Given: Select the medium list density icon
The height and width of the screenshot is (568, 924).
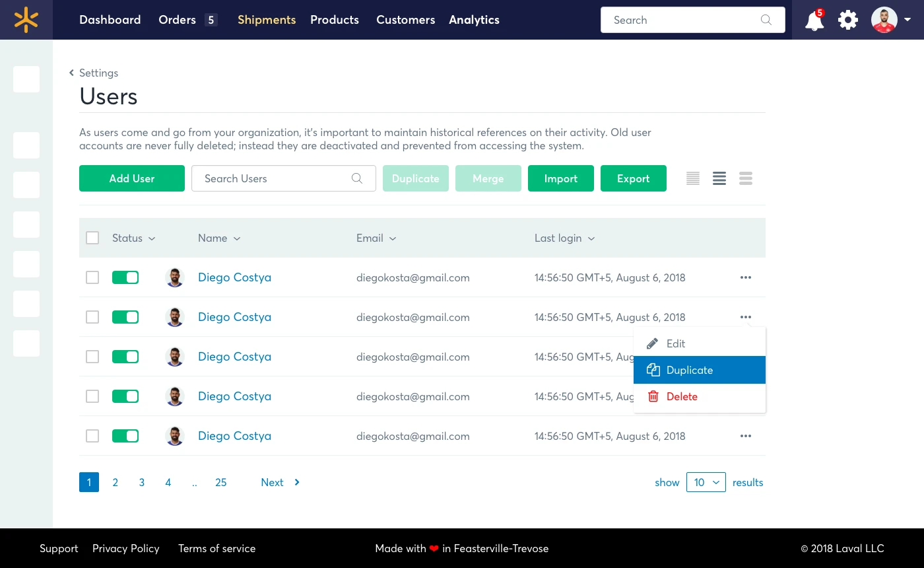Looking at the screenshot, I should tap(719, 178).
